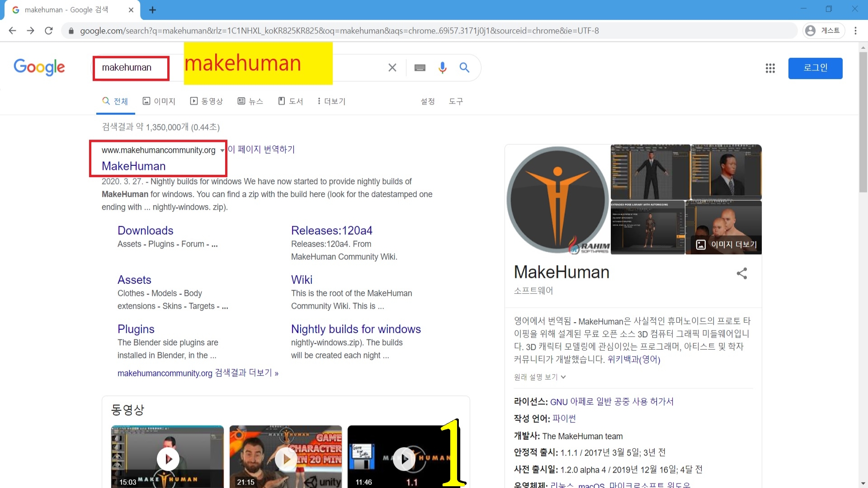The image size is (868, 488).
Task: View site info via lock icon
Action: [x=71, y=31]
